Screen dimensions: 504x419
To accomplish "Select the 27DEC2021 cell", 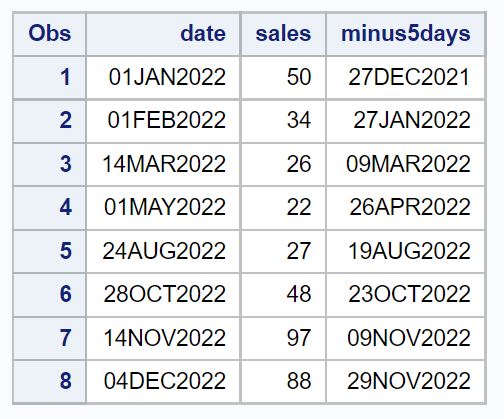I will [405, 77].
